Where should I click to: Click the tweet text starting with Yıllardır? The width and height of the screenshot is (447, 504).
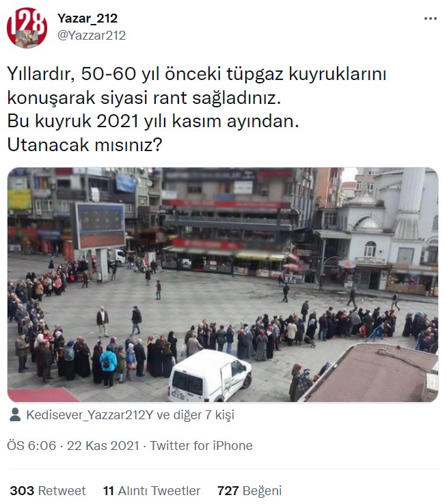pyautogui.click(x=197, y=109)
